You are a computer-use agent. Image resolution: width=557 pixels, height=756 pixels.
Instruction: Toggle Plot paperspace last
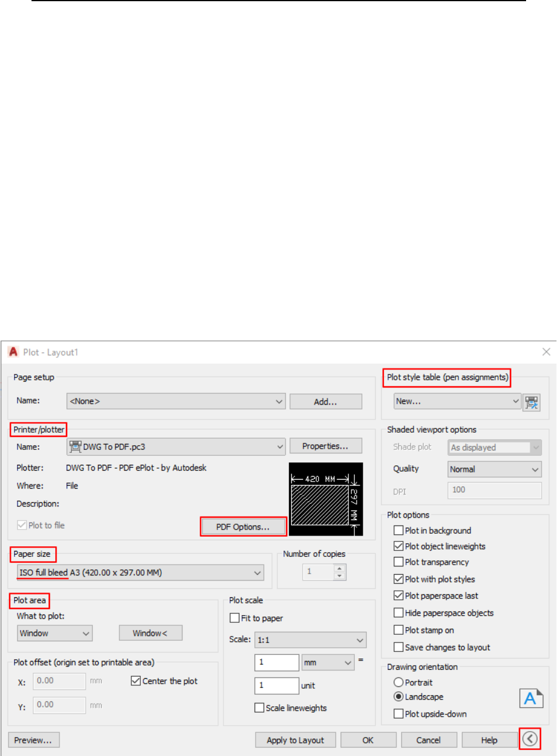(436, 596)
